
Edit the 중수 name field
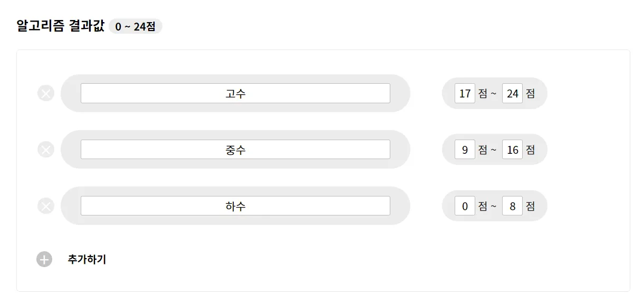click(x=235, y=150)
